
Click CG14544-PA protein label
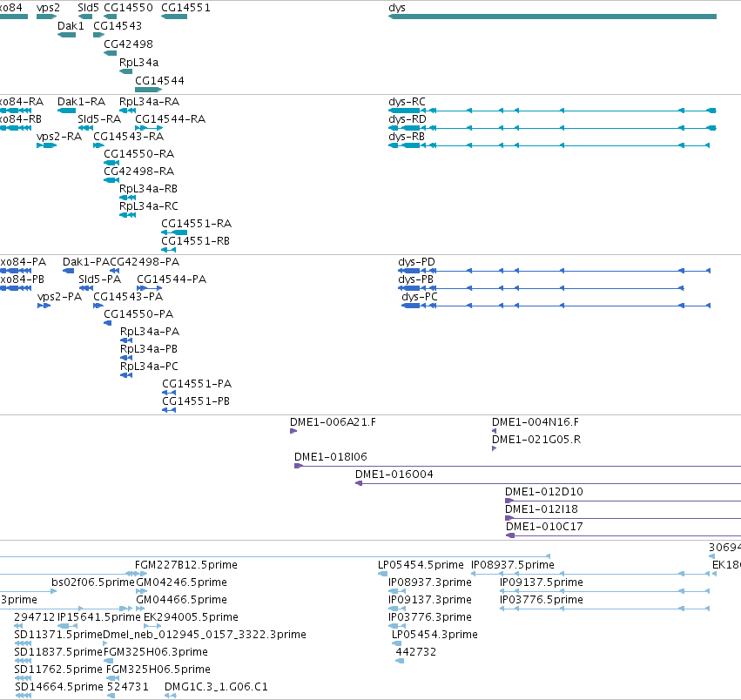point(172,279)
